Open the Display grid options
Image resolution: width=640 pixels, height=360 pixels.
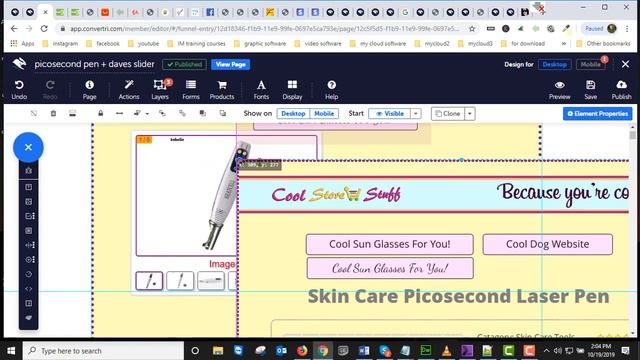tap(292, 85)
